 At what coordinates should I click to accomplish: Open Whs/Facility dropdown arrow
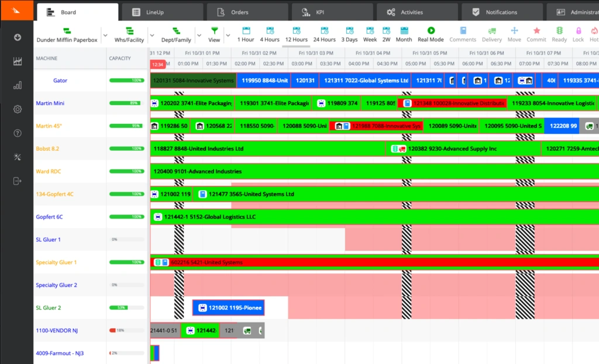click(x=152, y=36)
